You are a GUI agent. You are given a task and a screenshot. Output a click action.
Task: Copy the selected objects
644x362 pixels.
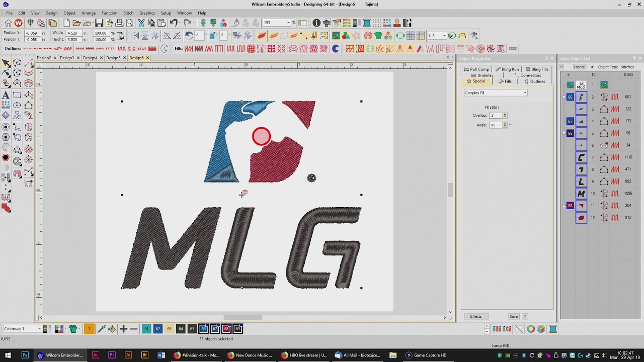[x=151, y=23]
